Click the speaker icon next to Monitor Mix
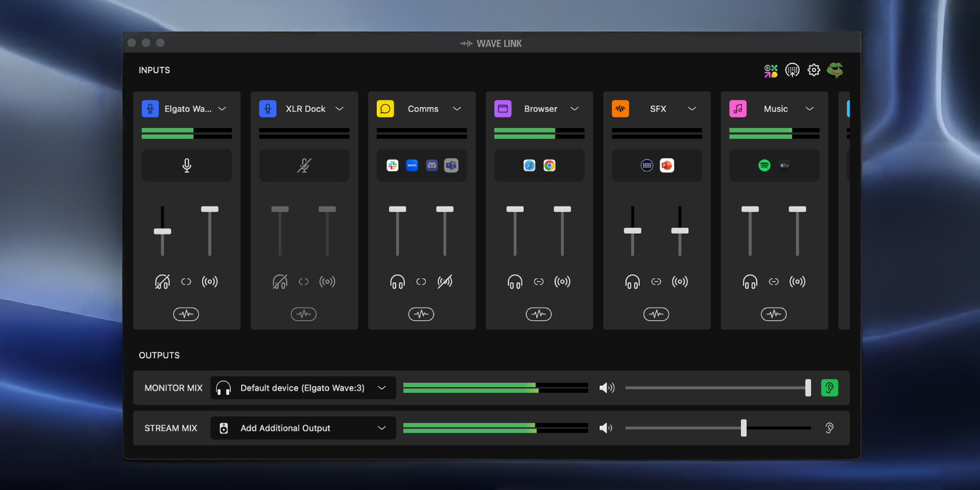Screen dimensions: 980x490 pyautogui.click(x=606, y=387)
